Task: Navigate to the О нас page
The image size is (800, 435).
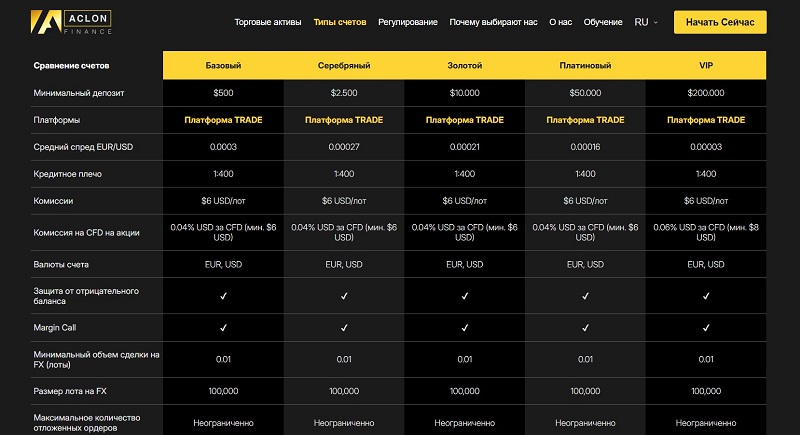Action: (560, 22)
